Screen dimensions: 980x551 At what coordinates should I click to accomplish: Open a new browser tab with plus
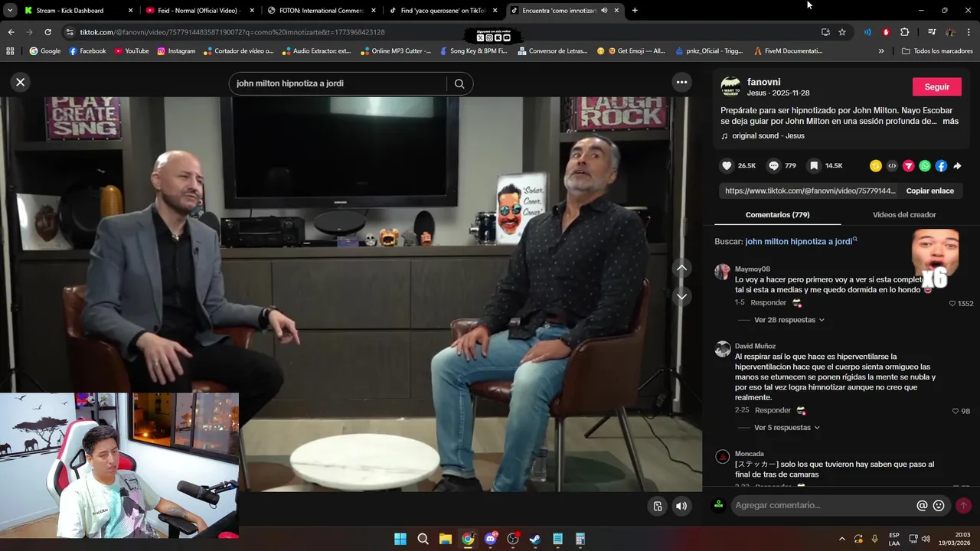(x=635, y=11)
